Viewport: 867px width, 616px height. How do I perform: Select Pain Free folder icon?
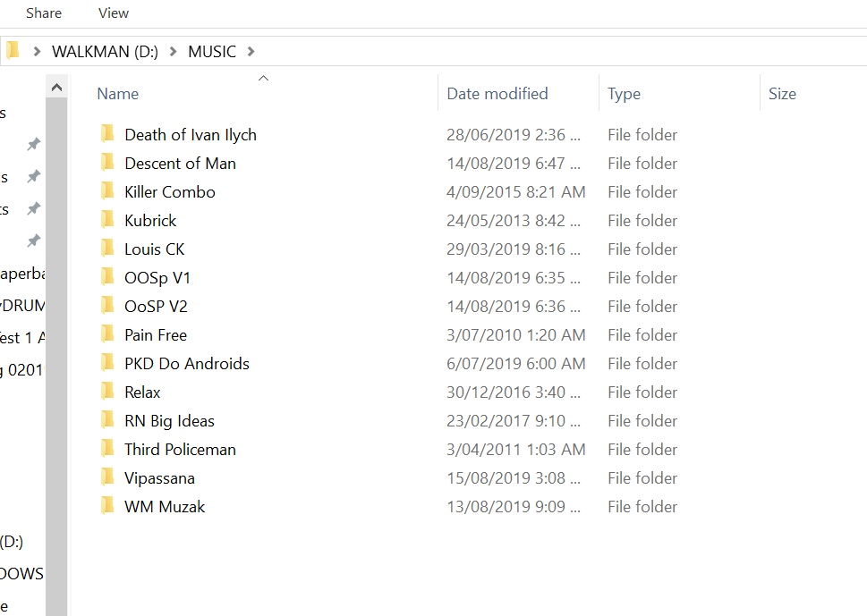pyautogui.click(x=107, y=334)
